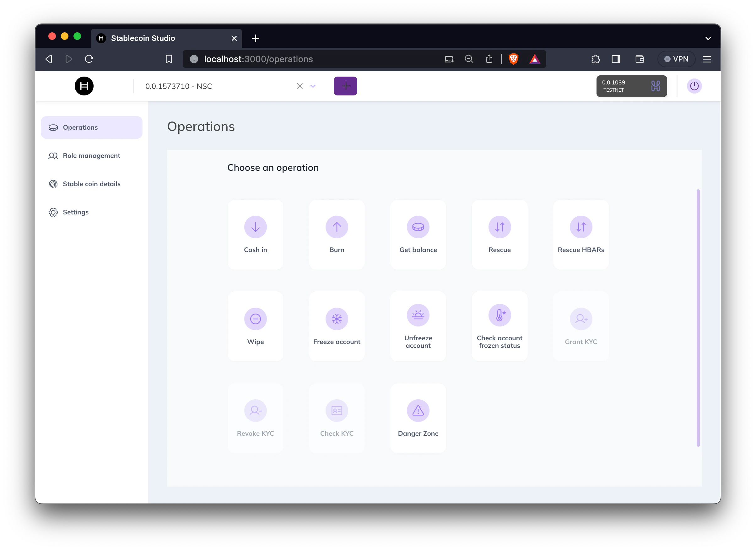Select the Burn operation icon
This screenshot has width=756, height=550.
[337, 227]
